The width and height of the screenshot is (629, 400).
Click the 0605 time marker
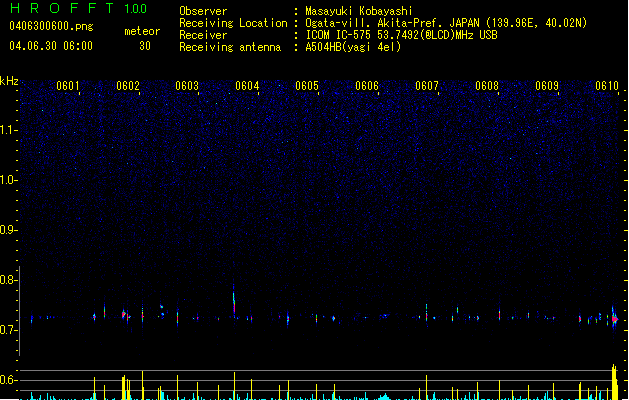pos(307,86)
